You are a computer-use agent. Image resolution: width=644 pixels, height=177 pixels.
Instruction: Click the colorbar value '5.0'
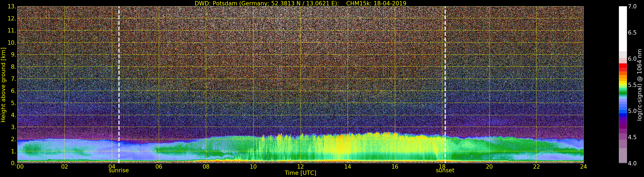[x=632, y=111]
